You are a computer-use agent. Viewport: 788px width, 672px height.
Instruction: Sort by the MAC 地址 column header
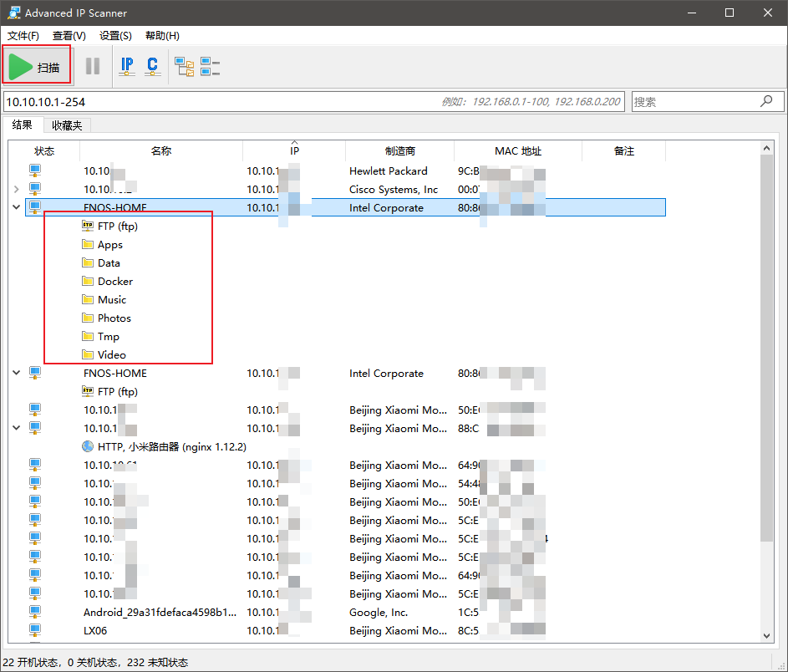pyautogui.click(x=518, y=150)
